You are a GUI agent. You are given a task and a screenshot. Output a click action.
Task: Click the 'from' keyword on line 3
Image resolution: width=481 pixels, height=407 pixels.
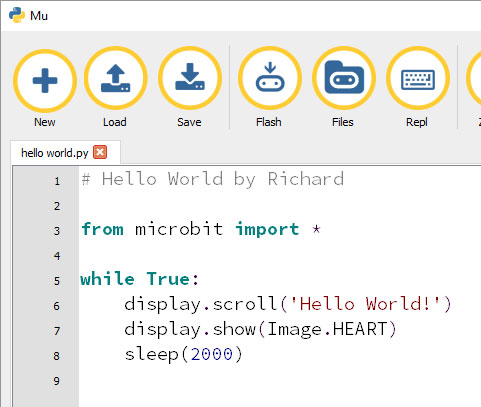[x=102, y=229]
